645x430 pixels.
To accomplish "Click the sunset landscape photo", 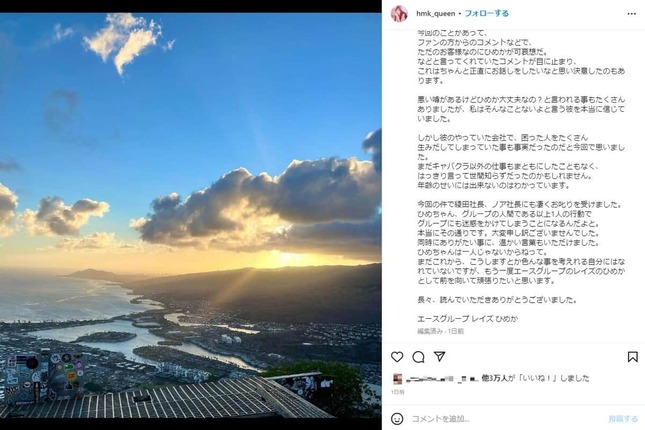I will tap(190, 215).
